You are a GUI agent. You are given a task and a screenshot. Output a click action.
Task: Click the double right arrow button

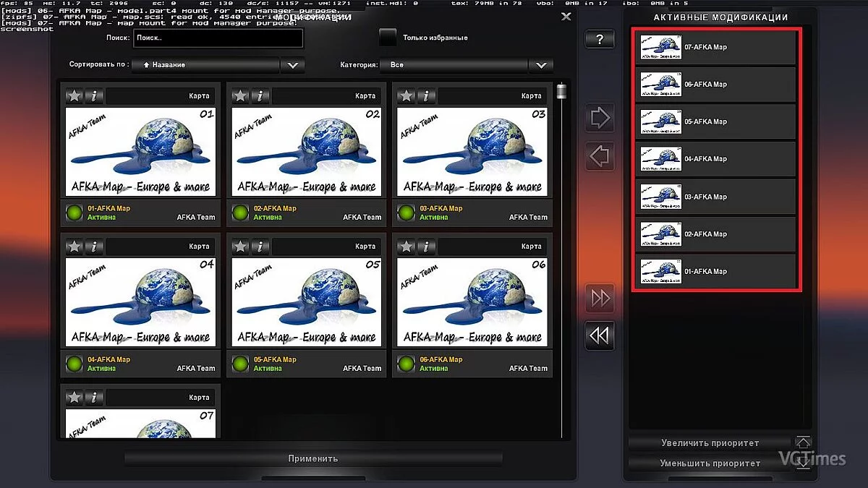click(x=600, y=298)
